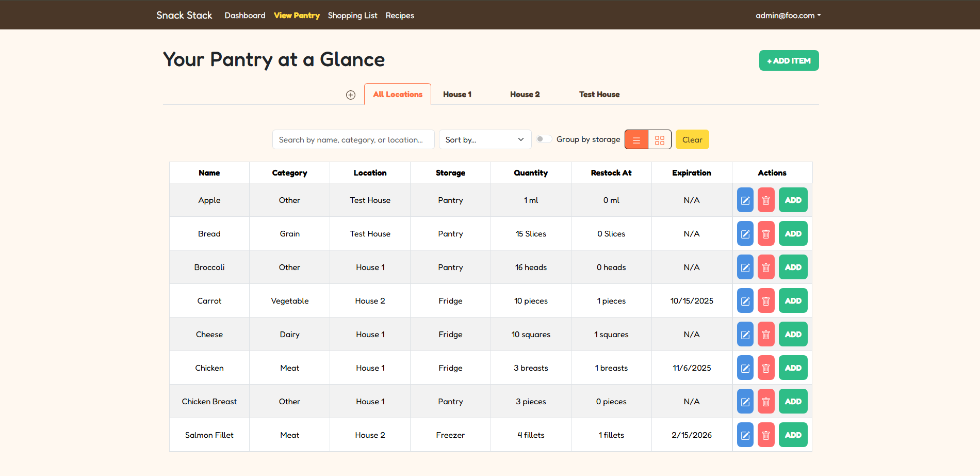
Task: Enable Group by storage
Action: [544, 138]
